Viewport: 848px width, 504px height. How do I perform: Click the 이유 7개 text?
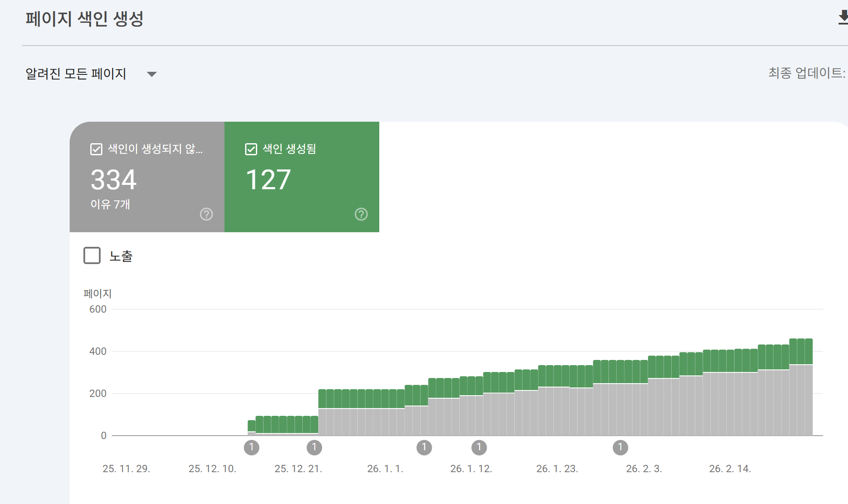110,204
